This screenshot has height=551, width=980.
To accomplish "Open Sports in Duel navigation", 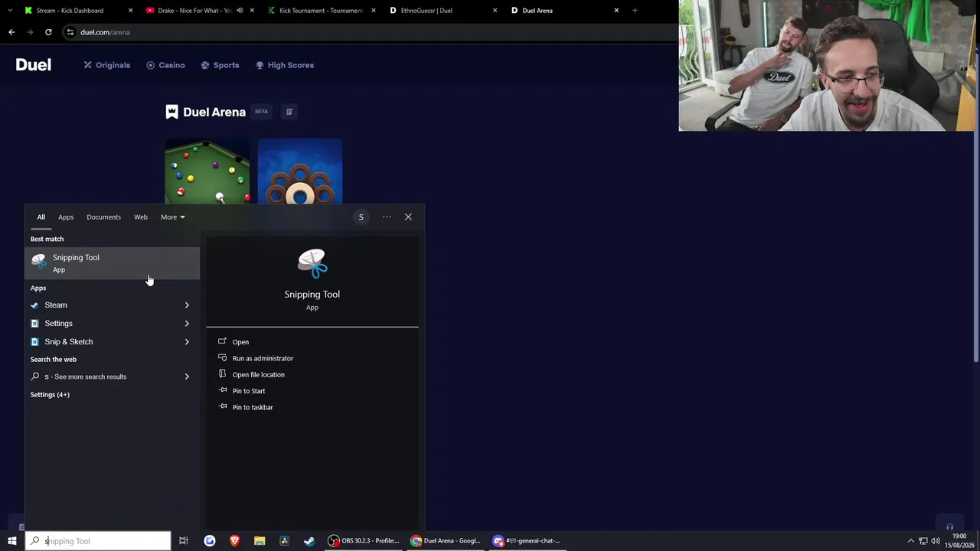I will (220, 65).
